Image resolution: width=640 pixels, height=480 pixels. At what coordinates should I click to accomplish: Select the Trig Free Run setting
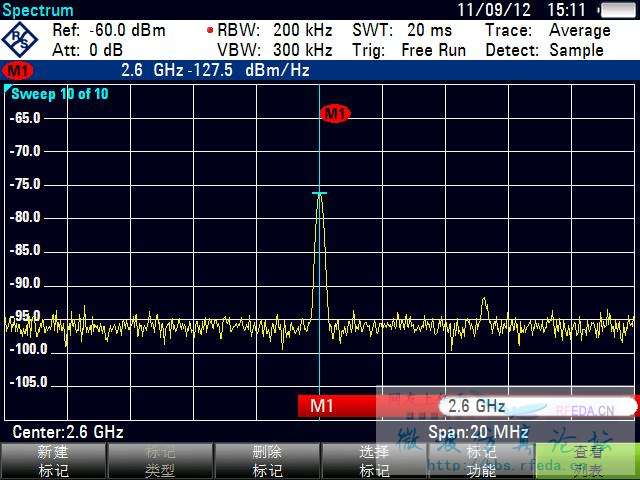pyautogui.click(x=409, y=50)
